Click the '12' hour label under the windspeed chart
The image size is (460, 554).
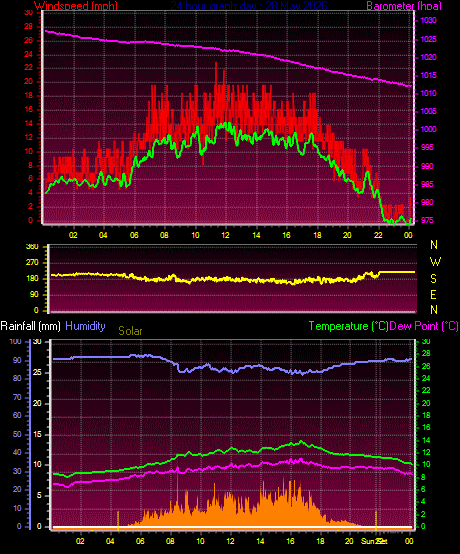(225, 235)
